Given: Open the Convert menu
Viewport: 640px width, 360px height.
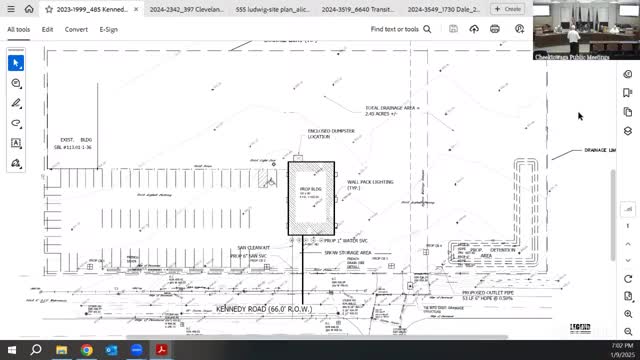Looking at the screenshot, I should (x=76, y=29).
